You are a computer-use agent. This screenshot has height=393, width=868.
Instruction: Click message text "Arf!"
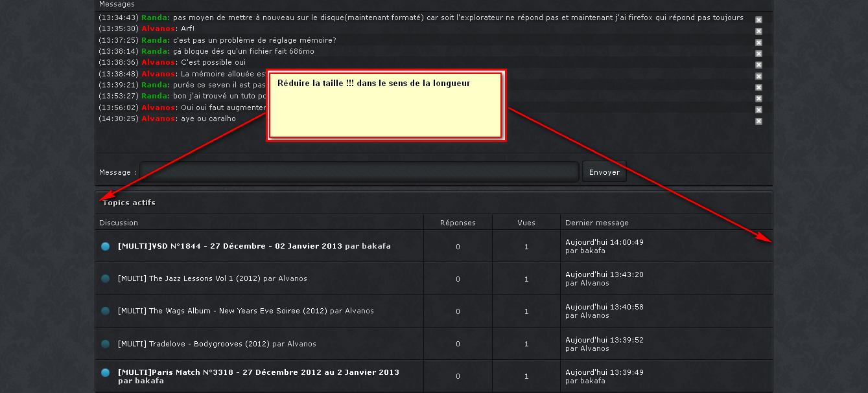[x=187, y=28]
